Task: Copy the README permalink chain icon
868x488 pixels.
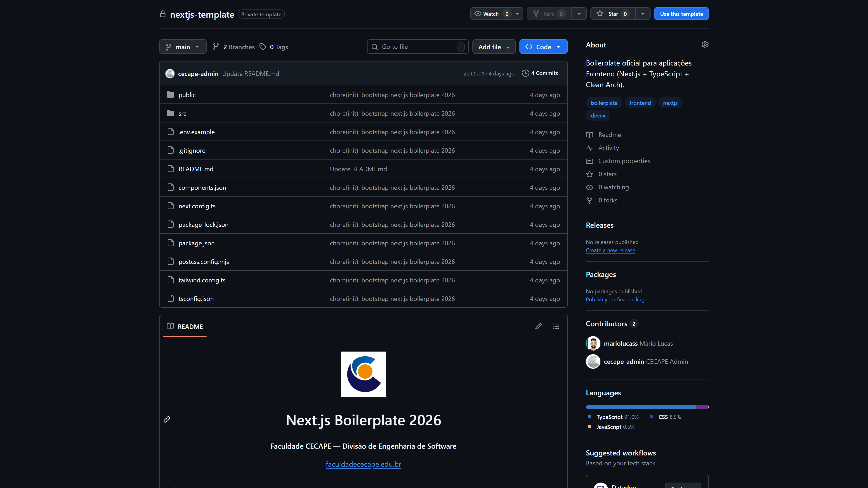Action: point(166,419)
